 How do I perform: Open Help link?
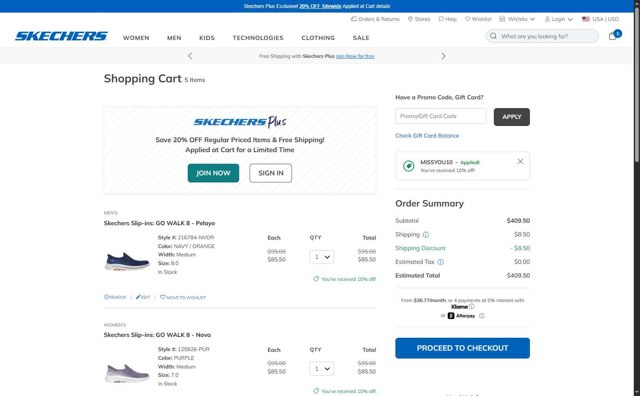[447, 19]
